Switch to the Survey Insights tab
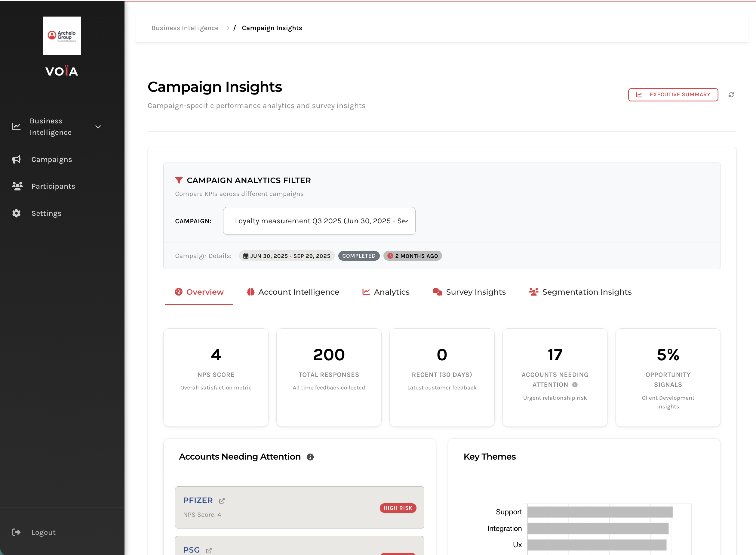The height and width of the screenshot is (555, 756). (x=469, y=292)
